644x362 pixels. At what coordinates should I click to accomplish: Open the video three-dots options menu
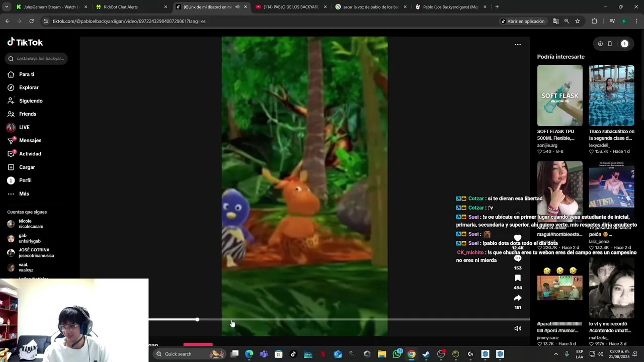(x=518, y=44)
